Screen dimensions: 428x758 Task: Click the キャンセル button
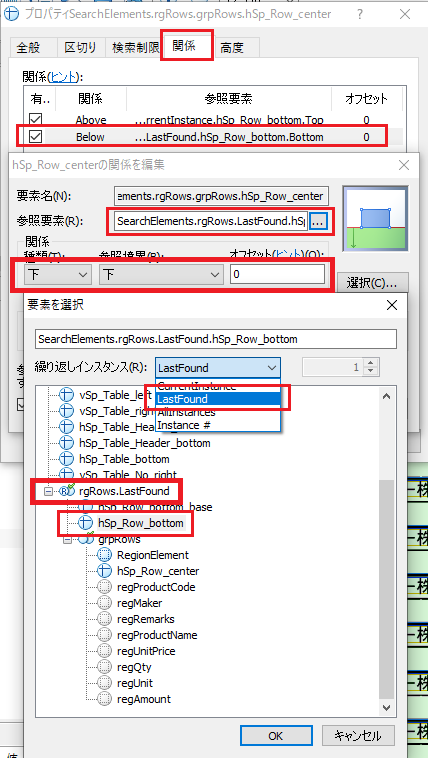pos(358,736)
